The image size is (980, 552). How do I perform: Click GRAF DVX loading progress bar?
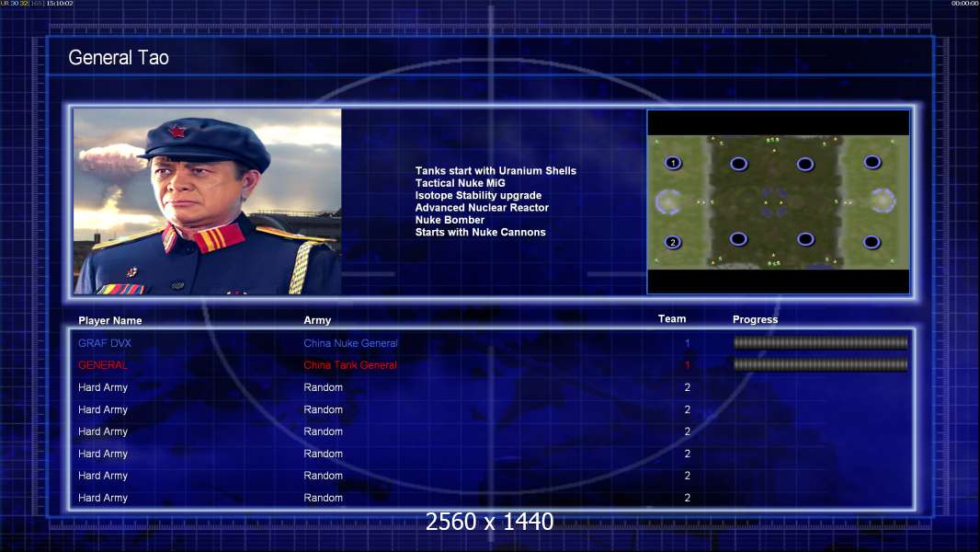[x=821, y=342]
